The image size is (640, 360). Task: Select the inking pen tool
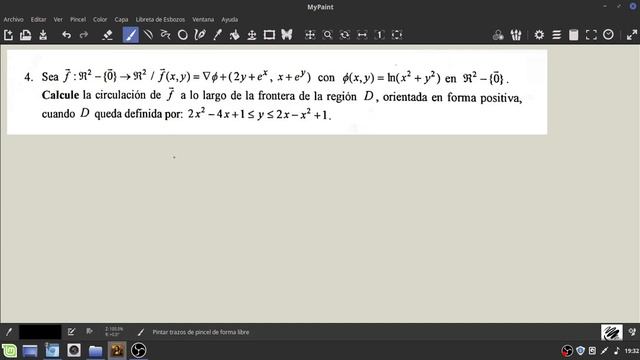click(x=200, y=35)
